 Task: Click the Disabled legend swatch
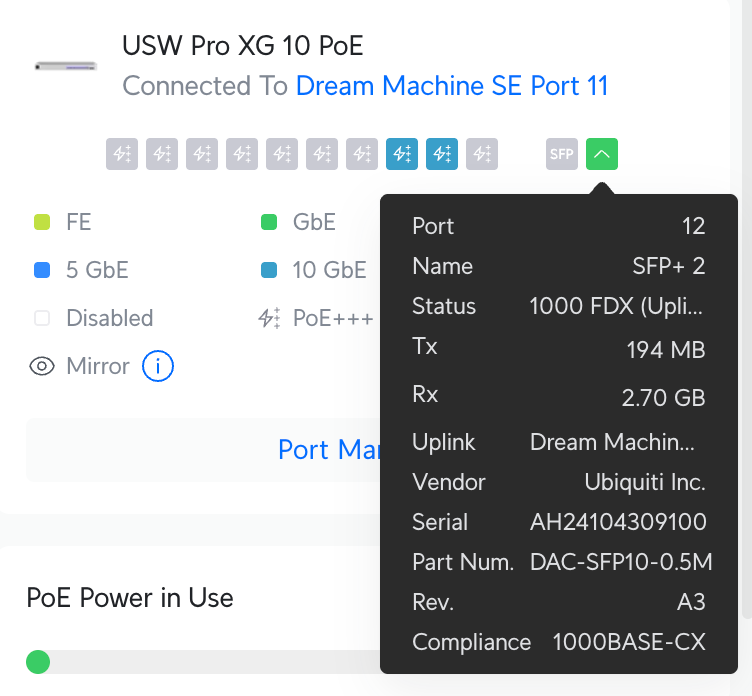click(42, 318)
